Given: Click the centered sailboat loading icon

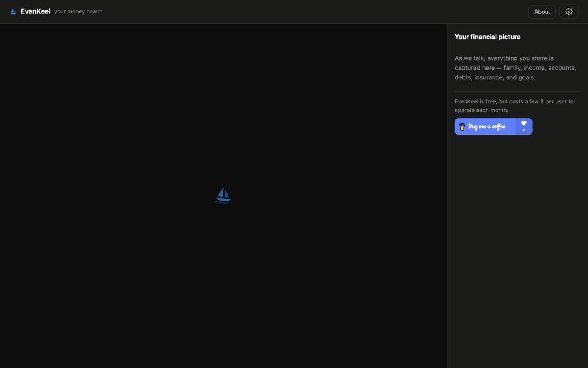Looking at the screenshot, I should (223, 196).
